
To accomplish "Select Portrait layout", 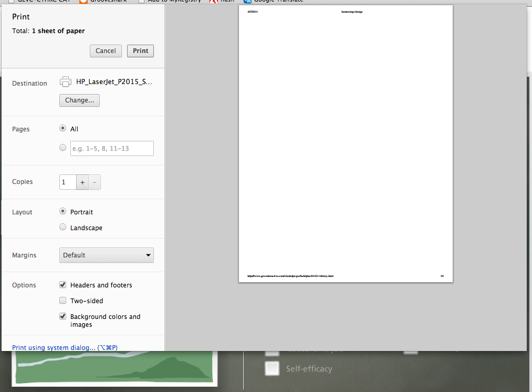I will (63, 211).
